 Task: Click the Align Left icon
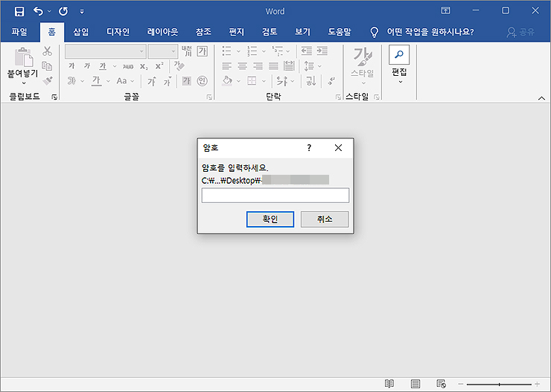click(226, 66)
